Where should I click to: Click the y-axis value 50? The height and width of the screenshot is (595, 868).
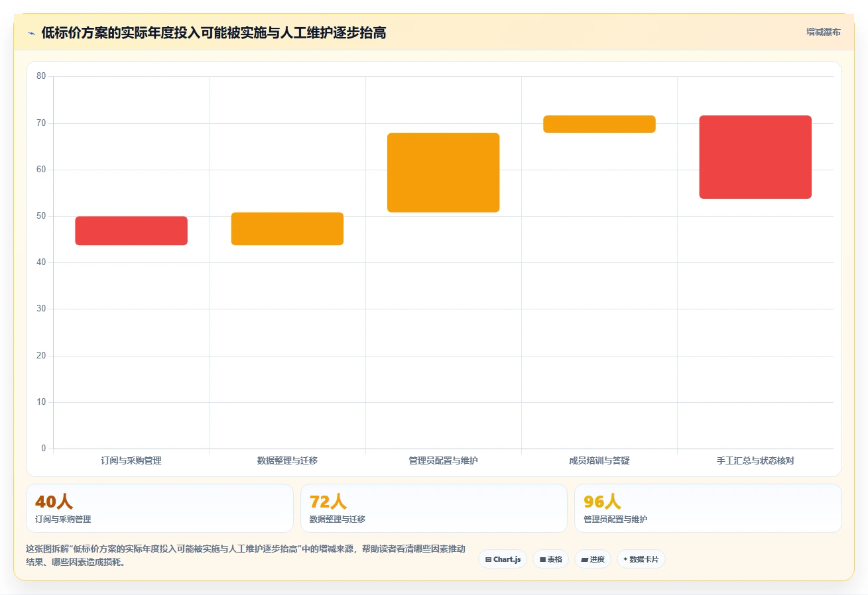(x=41, y=216)
